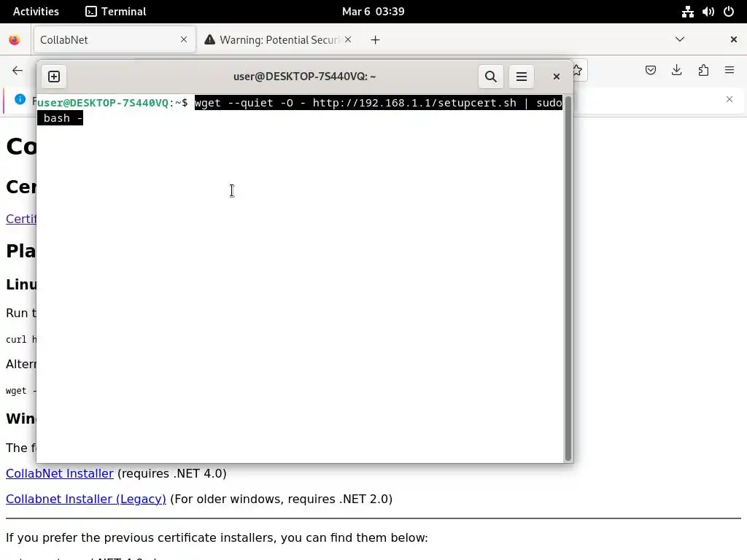Click the terminal title user@DESKTOP-7S440VQ: ~
This screenshot has width=747, height=560.
coord(304,77)
